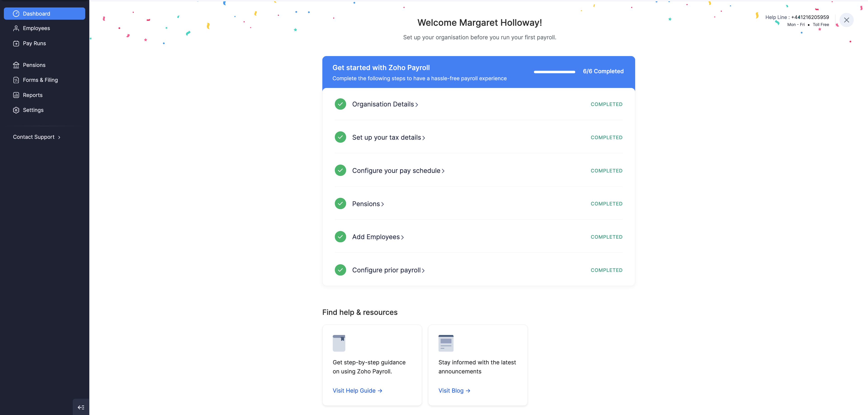The width and height of the screenshot is (868, 415).
Task: Collapse the sidebar using bottom arrow icon
Action: click(81, 407)
